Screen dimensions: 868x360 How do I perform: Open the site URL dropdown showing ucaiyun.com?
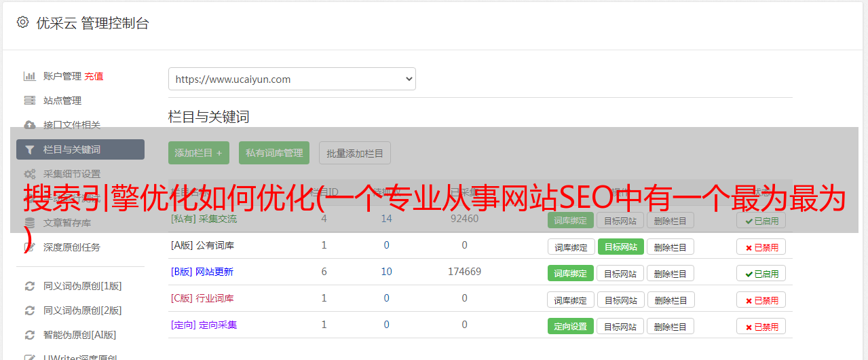[x=292, y=79]
